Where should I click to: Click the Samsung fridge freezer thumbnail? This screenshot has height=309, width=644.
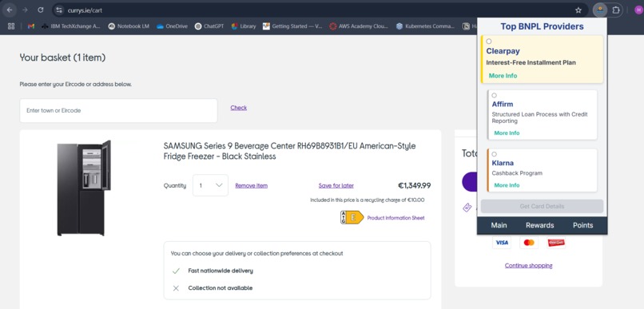[x=84, y=188]
